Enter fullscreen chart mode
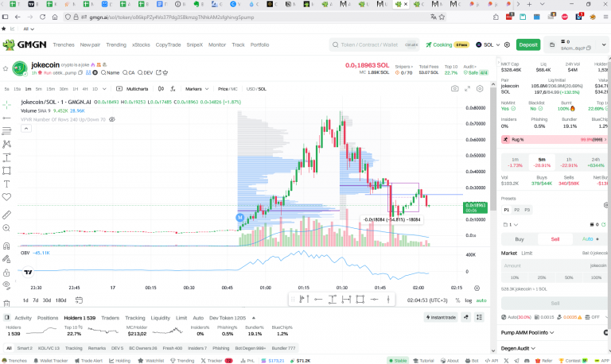This screenshot has height=364, width=611. (x=467, y=89)
